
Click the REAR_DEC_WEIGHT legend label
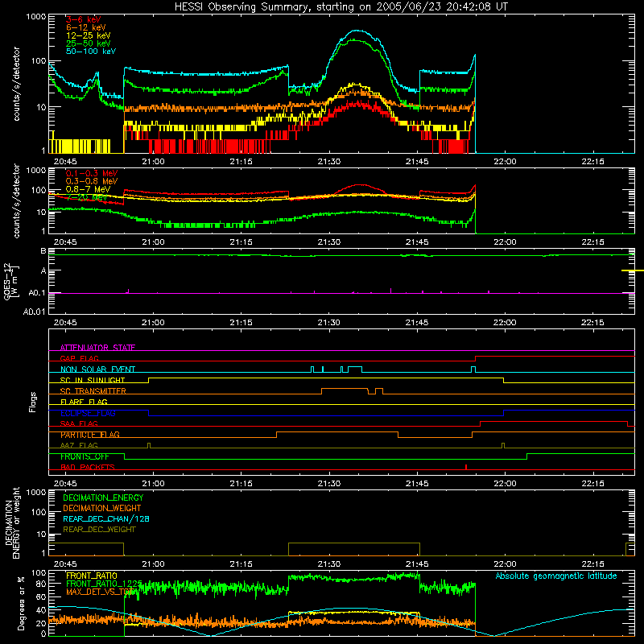coord(99,530)
